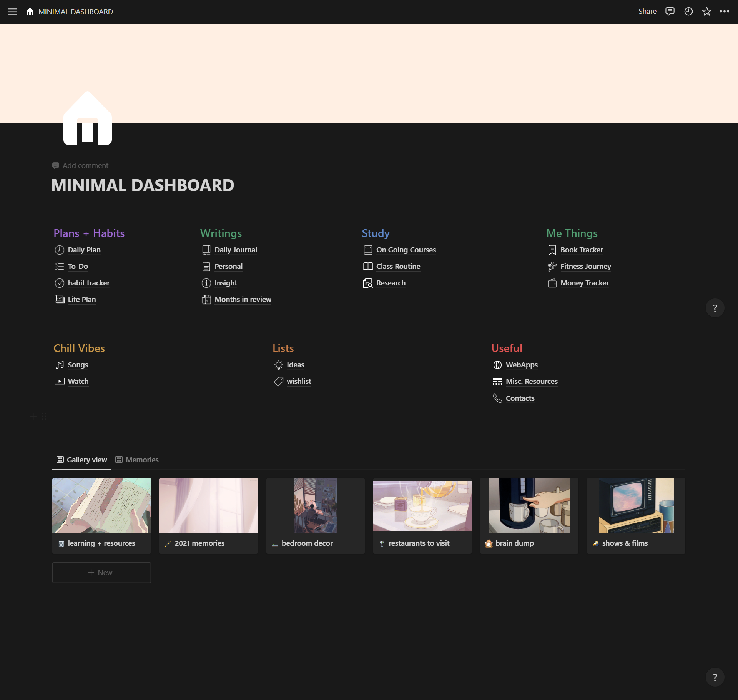
Task: Switch to the Memories tab
Action: pos(137,459)
